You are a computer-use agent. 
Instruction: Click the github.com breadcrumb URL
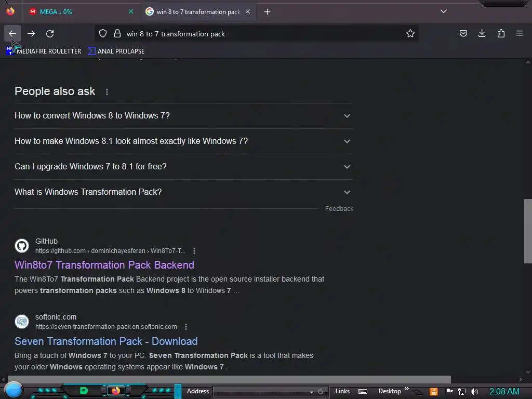(x=110, y=251)
